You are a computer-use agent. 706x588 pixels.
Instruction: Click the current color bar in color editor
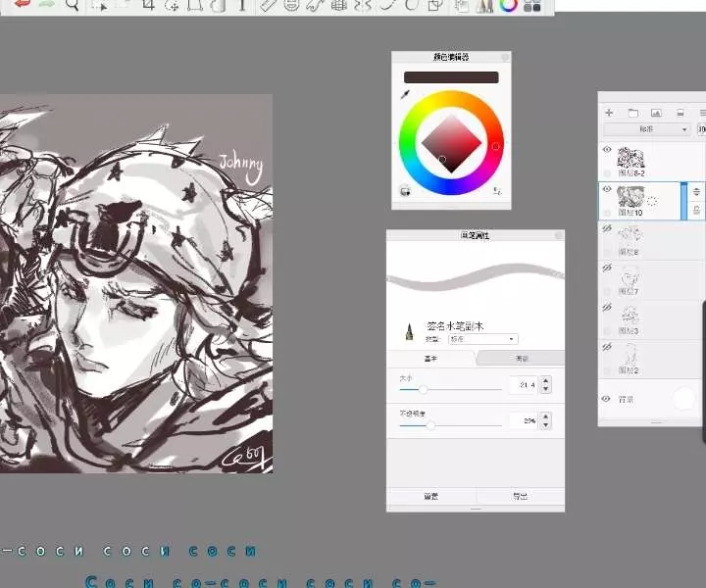[451, 77]
